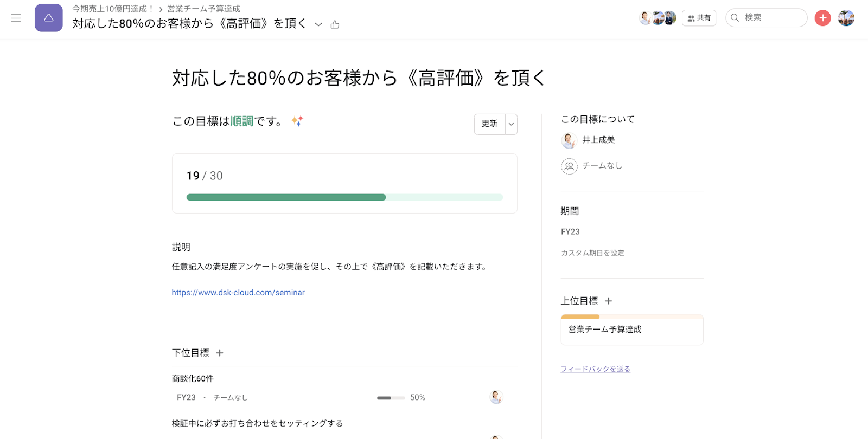Open the user profile avatar
Screen dimensions: 868x439
point(846,18)
